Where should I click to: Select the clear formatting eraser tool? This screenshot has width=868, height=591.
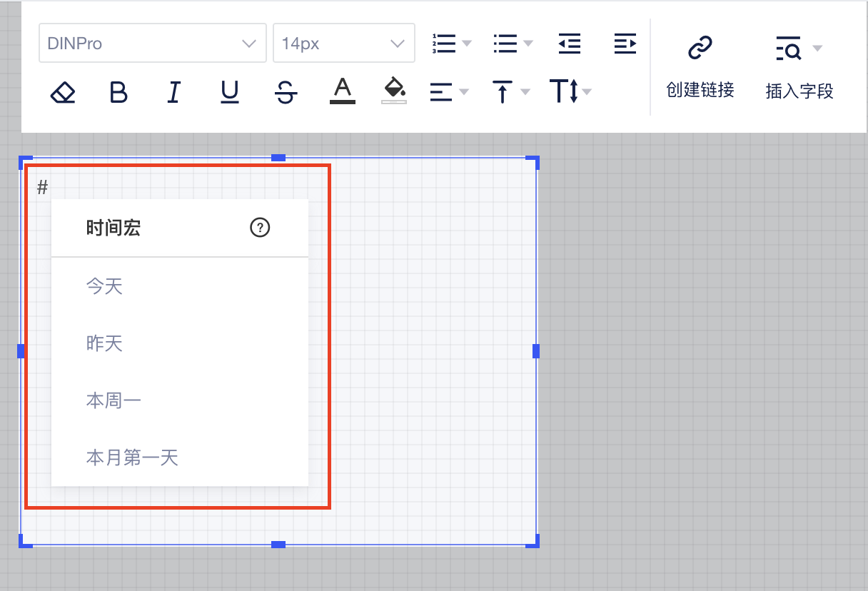pyautogui.click(x=63, y=91)
